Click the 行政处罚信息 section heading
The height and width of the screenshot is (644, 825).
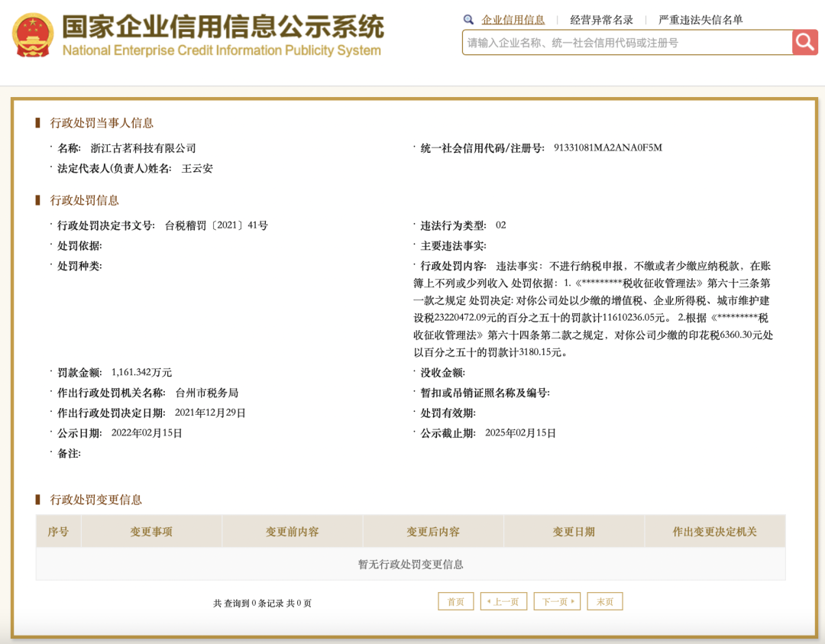84,200
